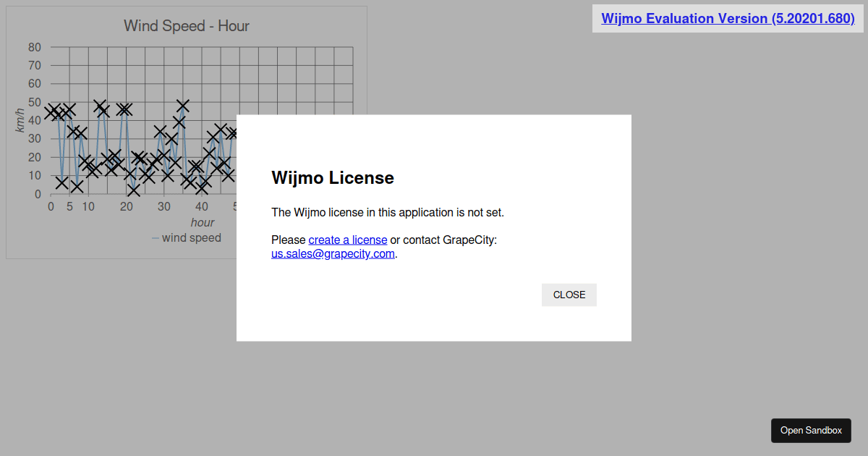Click the 80 label on y-axis
868x456 pixels.
[x=35, y=47]
